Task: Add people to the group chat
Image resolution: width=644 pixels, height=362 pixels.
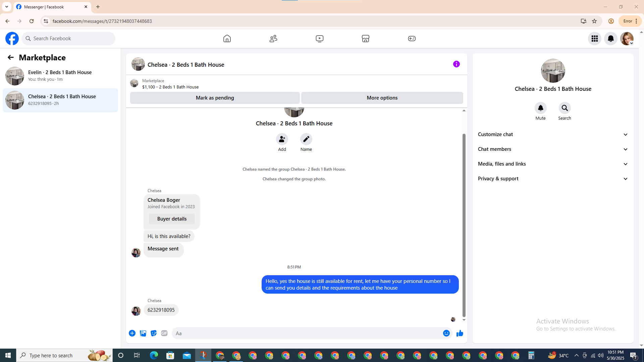Action: pyautogui.click(x=282, y=139)
